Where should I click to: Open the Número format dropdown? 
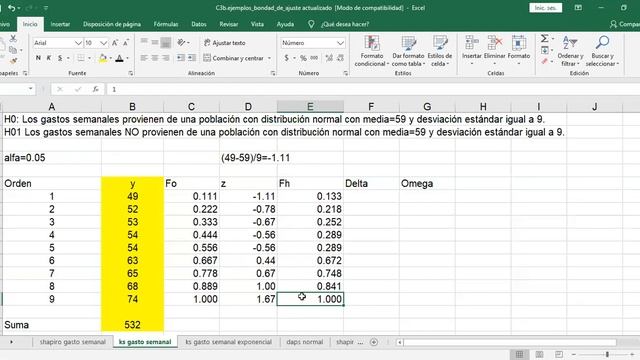coord(340,43)
